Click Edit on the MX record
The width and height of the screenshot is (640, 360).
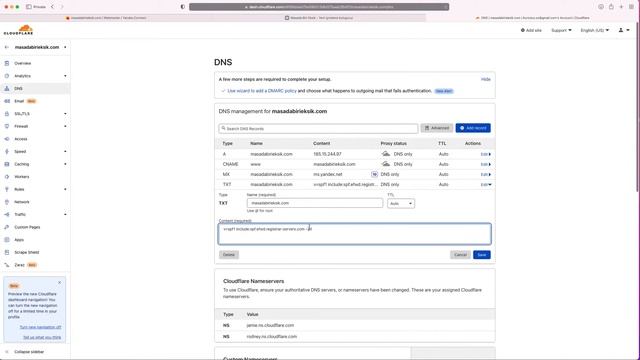tap(485, 174)
